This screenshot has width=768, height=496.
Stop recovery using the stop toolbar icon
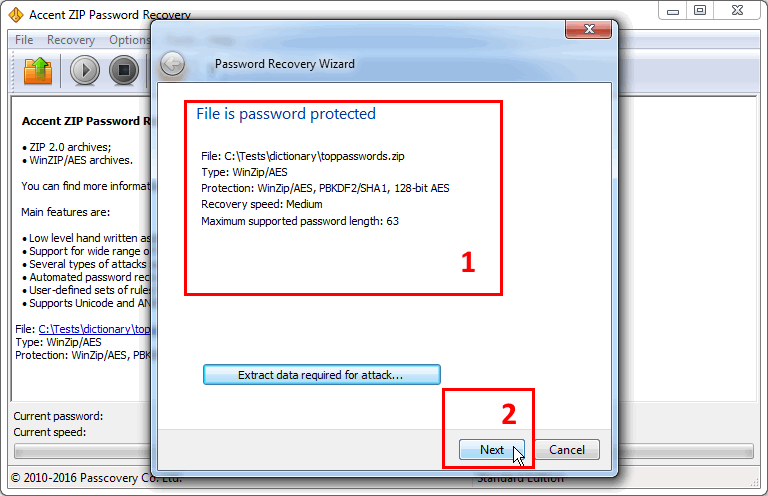point(123,71)
